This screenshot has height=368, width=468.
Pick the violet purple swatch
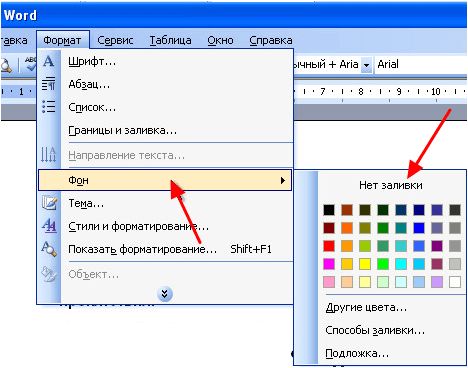437,246
